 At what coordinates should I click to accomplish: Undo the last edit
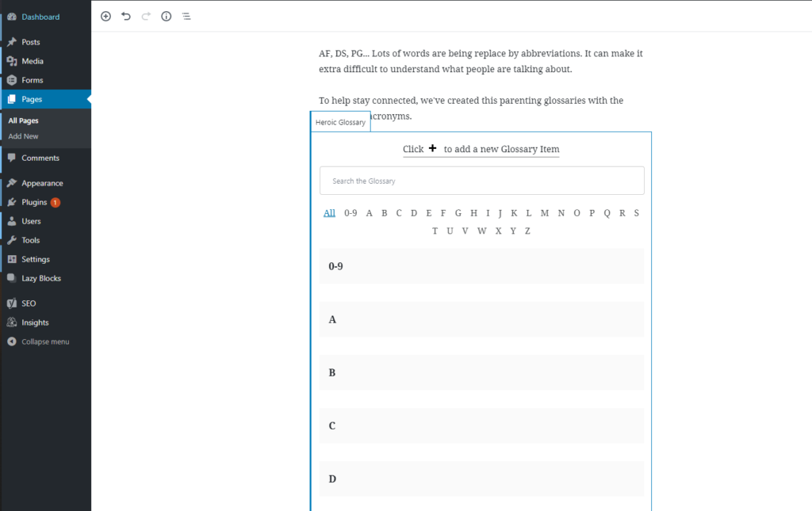[126, 16]
